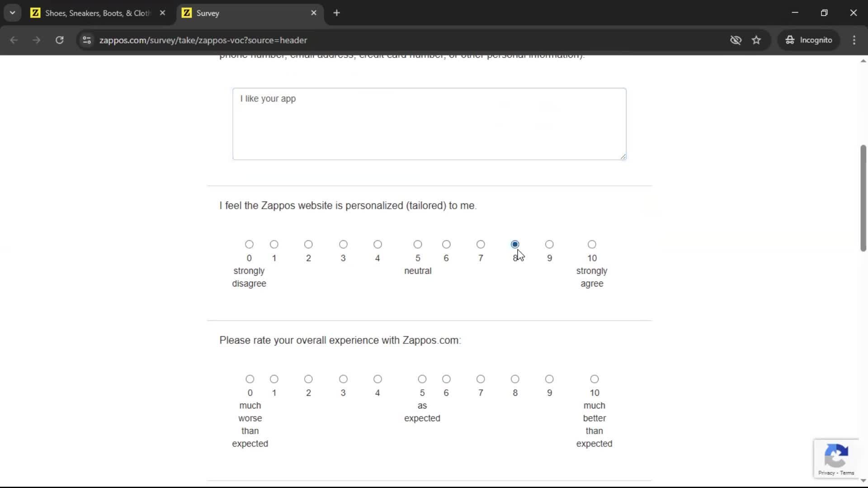Viewport: 868px width, 488px height.
Task: Choose 5 as expected for overall experience
Action: tap(422, 379)
